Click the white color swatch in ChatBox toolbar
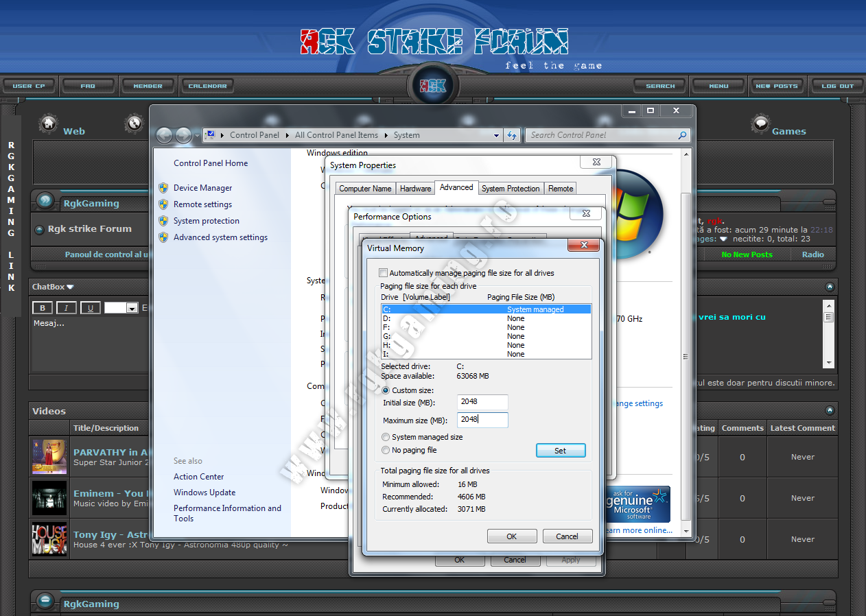 click(x=115, y=308)
